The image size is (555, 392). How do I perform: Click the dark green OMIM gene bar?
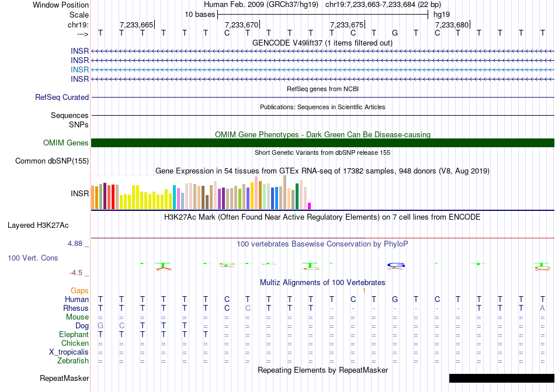tap(322, 143)
